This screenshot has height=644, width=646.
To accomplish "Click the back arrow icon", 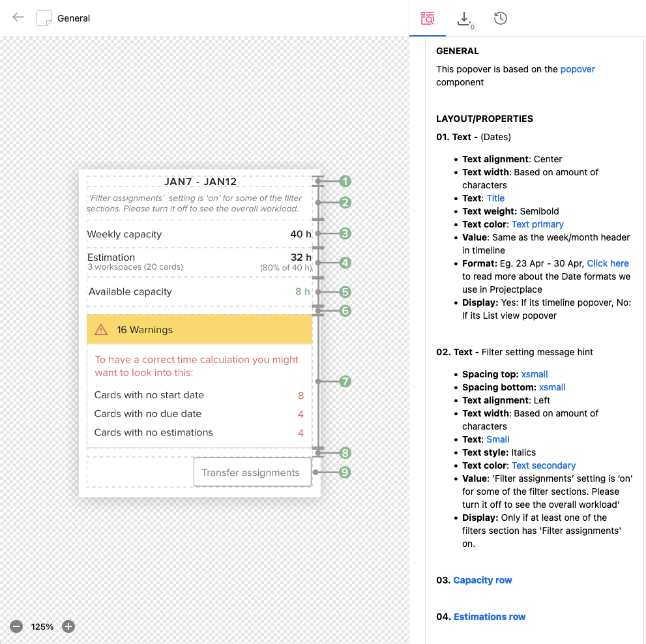I will [18, 18].
